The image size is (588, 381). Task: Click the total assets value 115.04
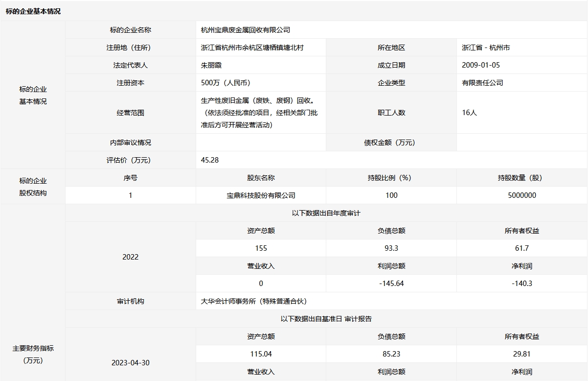coord(261,354)
